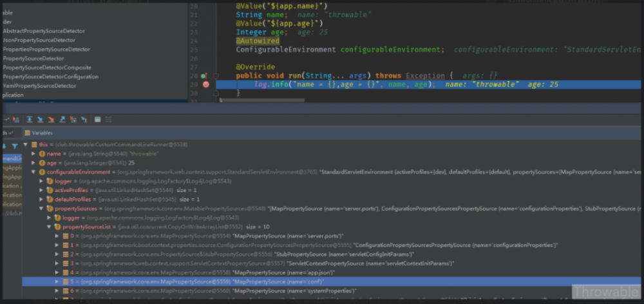Select property source entry 4 'app.json'
644x304 pixels.
(193, 272)
